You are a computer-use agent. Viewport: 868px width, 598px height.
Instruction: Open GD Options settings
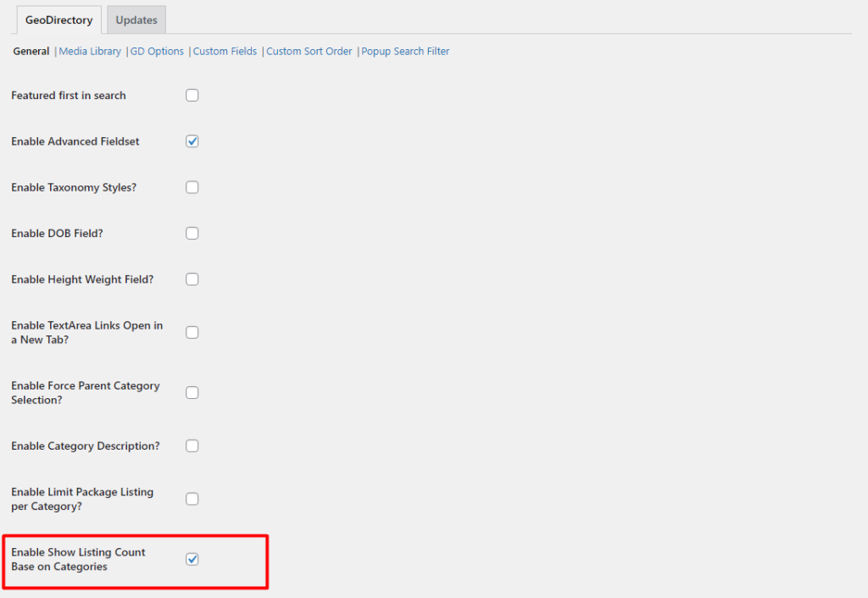[x=156, y=51]
